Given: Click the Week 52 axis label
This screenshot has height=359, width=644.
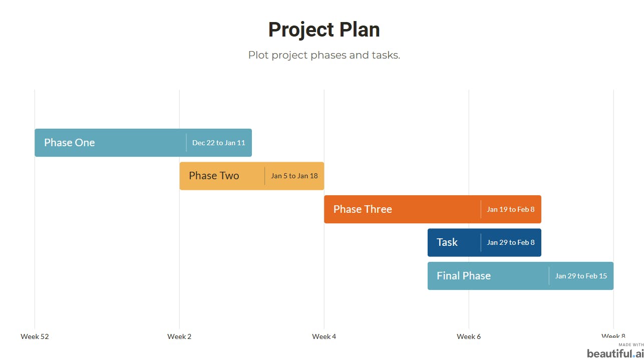Looking at the screenshot, I should (35, 336).
